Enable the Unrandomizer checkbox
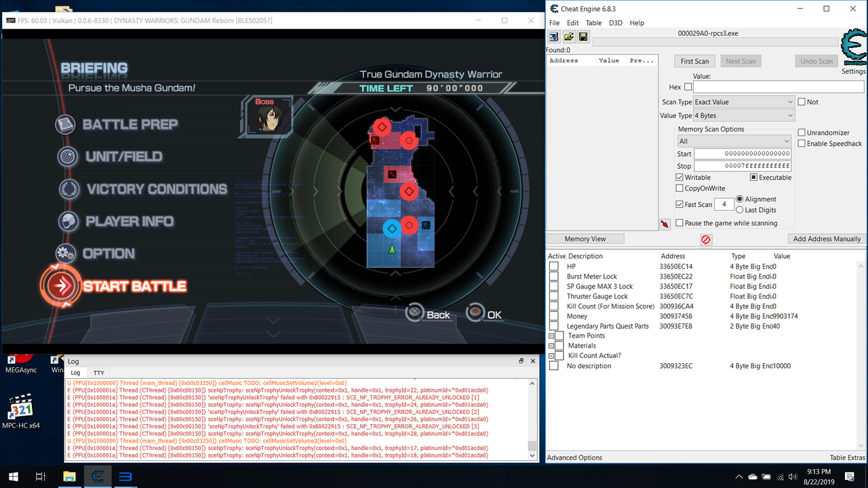868x488 pixels. (x=802, y=133)
